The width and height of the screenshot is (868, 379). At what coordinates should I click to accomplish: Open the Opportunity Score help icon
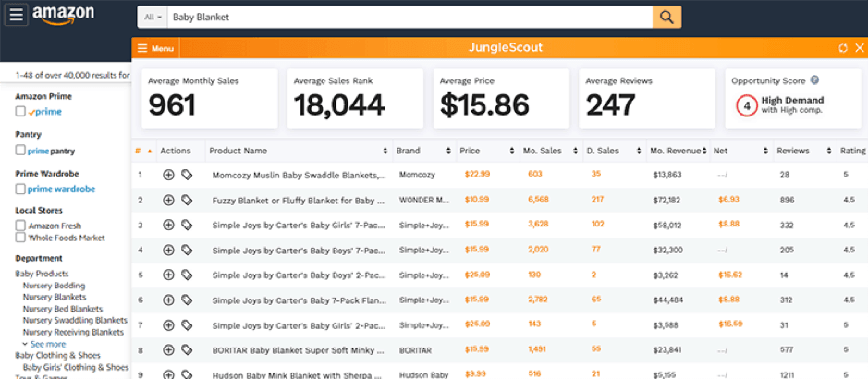(x=814, y=80)
